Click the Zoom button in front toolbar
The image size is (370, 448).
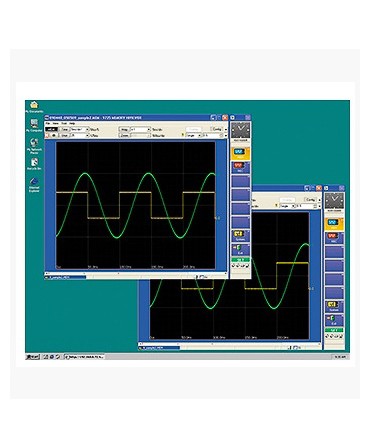124,135
